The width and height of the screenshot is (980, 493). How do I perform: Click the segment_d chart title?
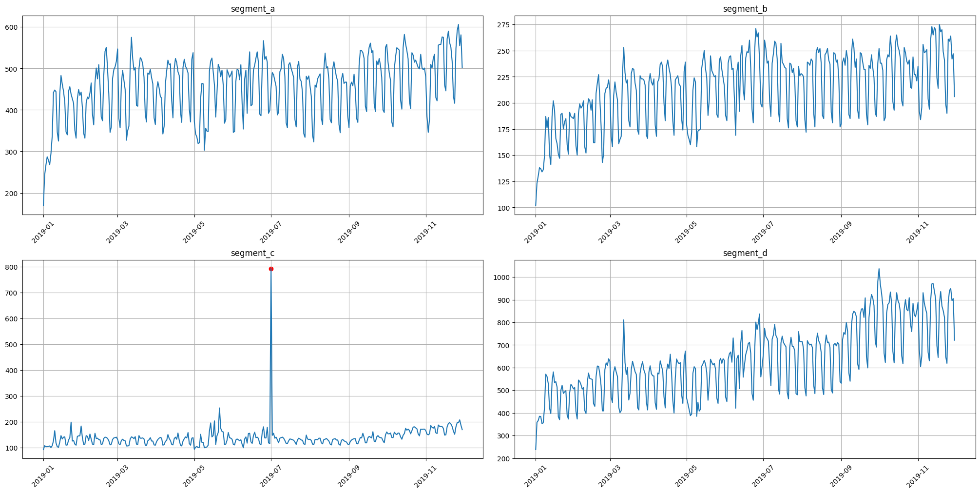745,253
